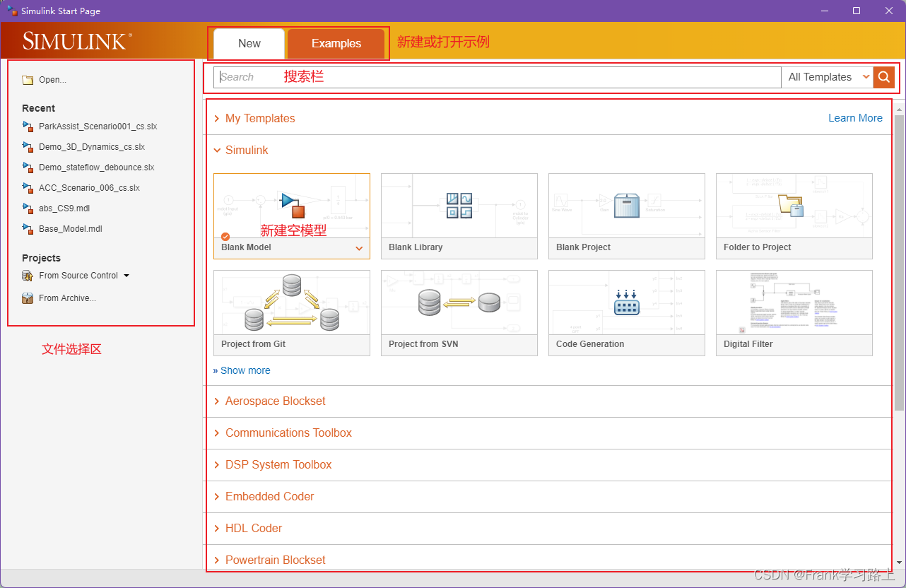Screen dimensions: 906x588
Task: Choose the Blank Project template icon
Action: [x=626, y=206]
